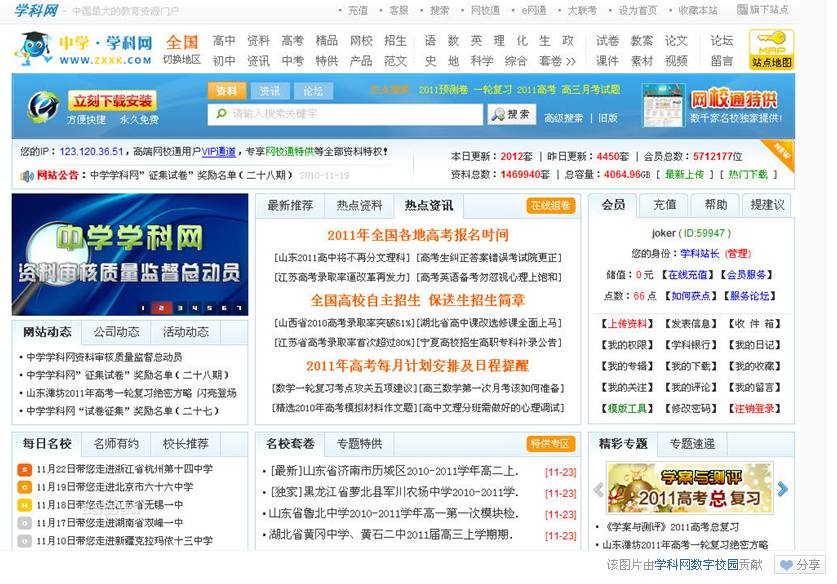Click 设为首页 in the top bar

tap(638, 10)
